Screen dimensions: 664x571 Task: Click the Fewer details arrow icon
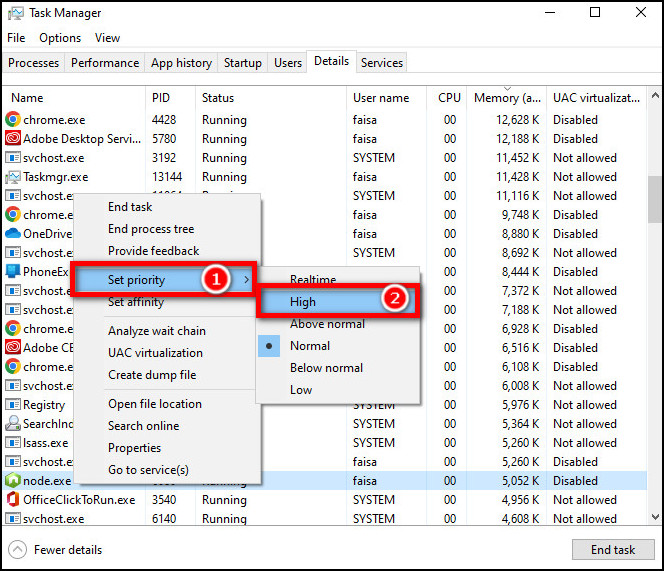(x=17, y=550)
